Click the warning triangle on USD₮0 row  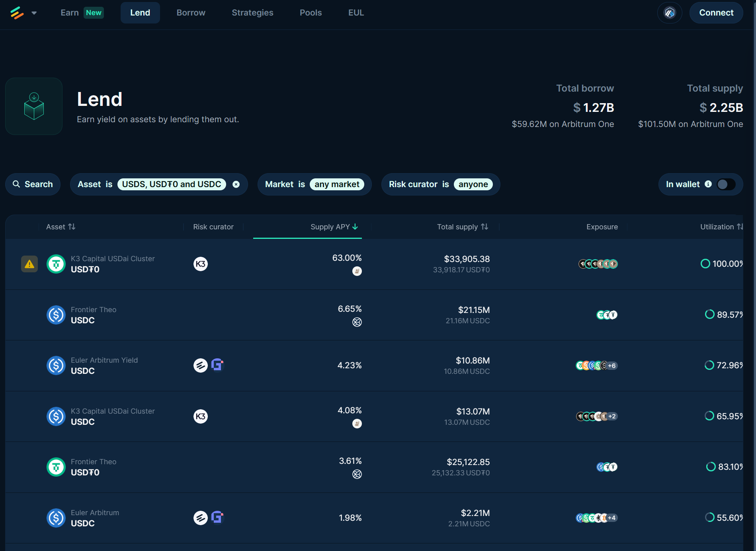pyautogui.click(x=29, y=264)
